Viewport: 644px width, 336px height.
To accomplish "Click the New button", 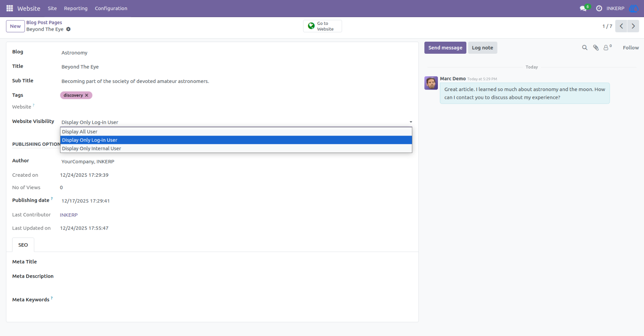I will pos(16,26).
